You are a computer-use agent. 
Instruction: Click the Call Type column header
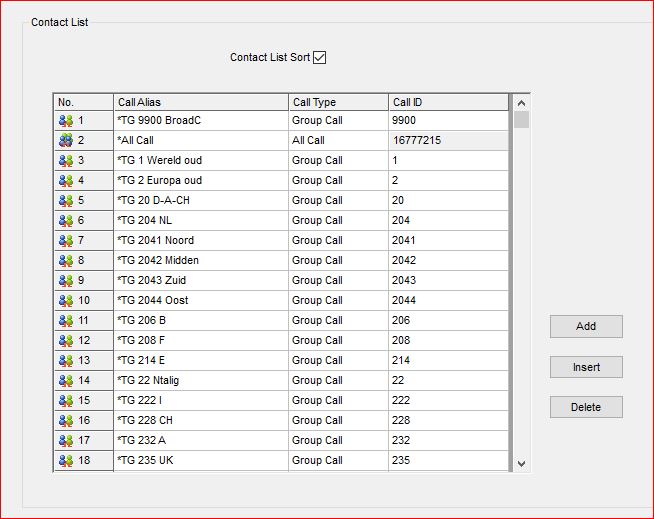click(x=338, y=102)
